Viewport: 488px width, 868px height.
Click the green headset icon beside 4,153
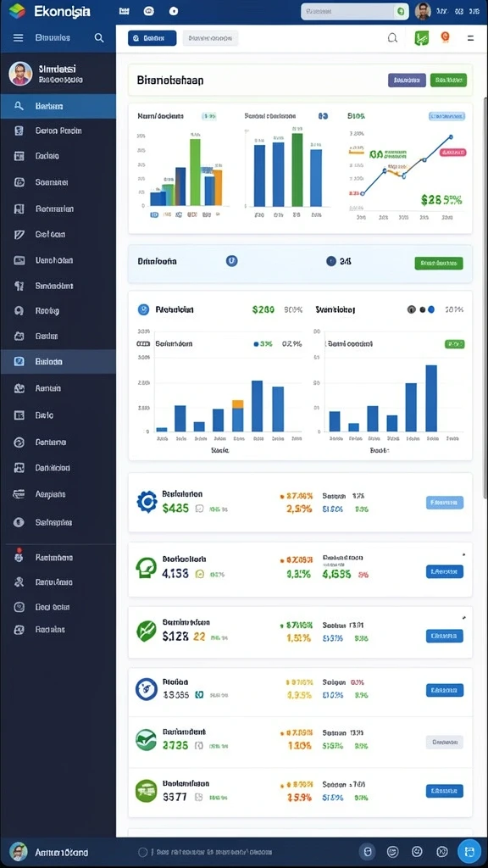147,568
